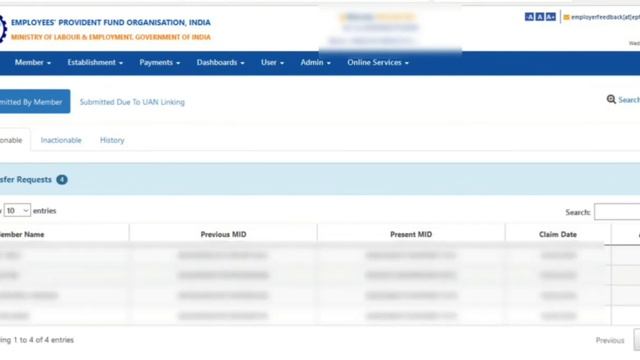Open the User dropdown menu
This screenshot has height=360, width=640.
272,62
